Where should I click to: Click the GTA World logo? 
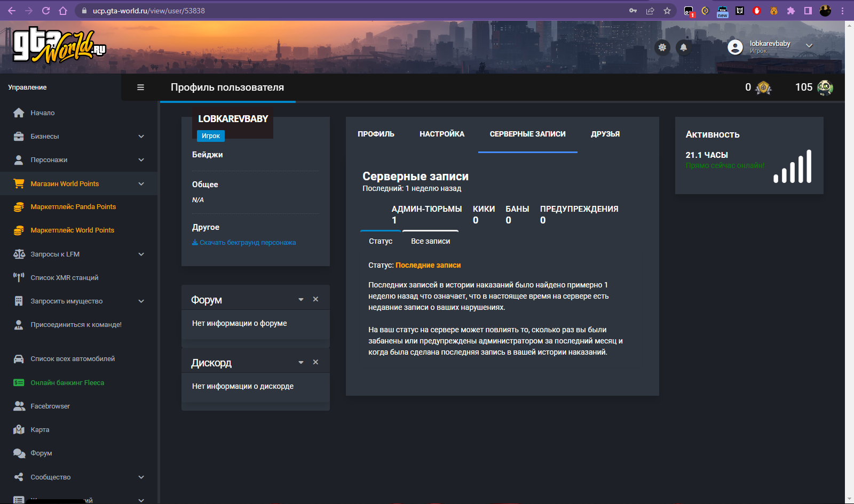pos(59,45)
